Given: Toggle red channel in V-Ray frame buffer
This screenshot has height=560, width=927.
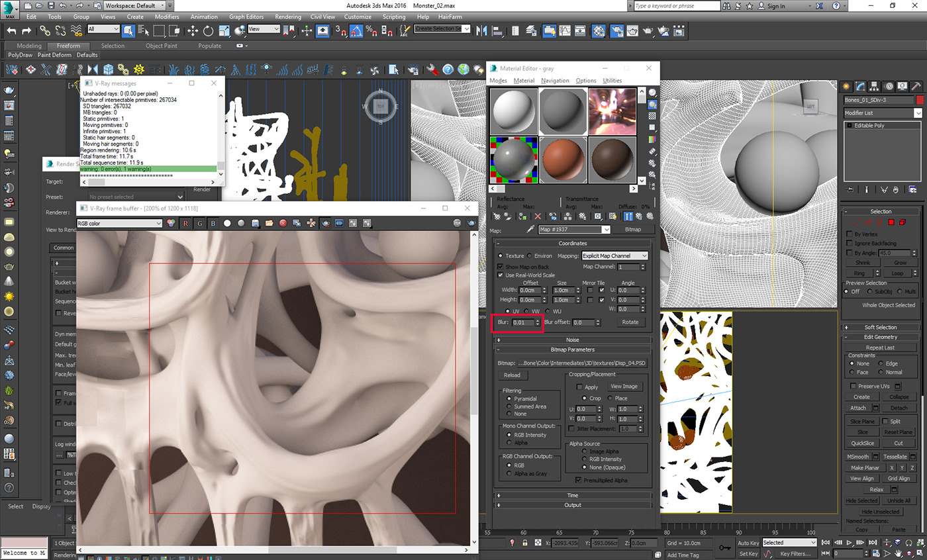Looking at the screenshot, I should pyautogui.click(x=185, y=224).
